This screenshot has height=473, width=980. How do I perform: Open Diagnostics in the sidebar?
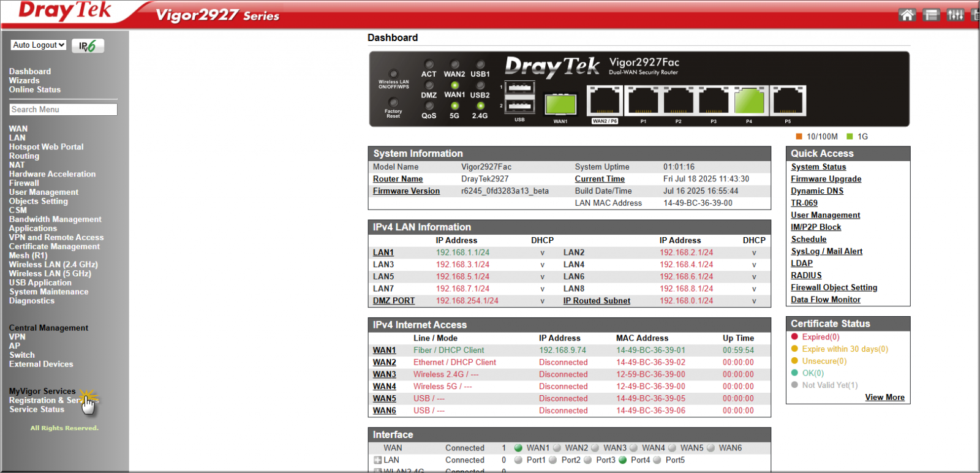click(x=32, y=301)
